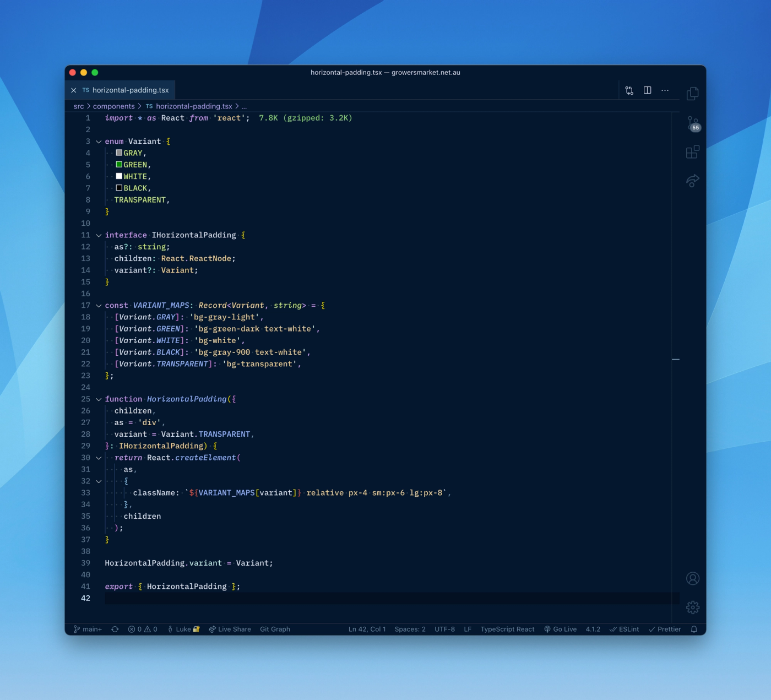Change Spaces: 2 indentation setting
771x700 pixels.
[x=410, y=628]
